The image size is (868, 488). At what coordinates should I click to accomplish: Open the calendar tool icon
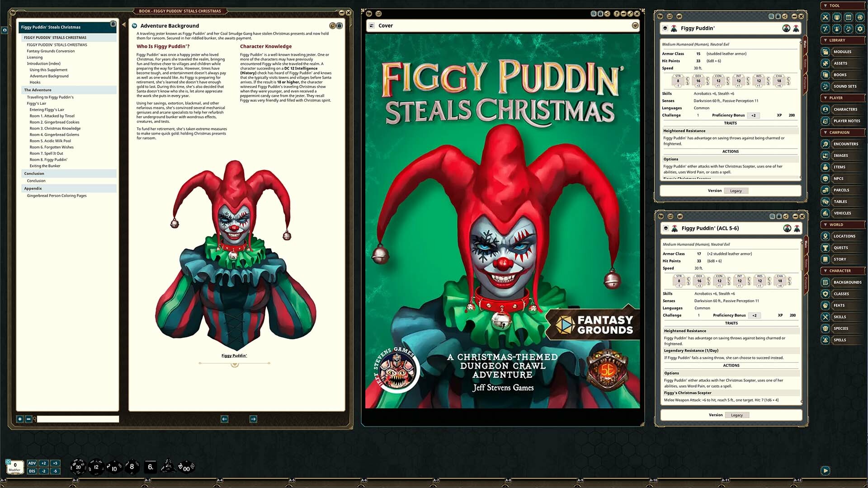click(848, 17)
